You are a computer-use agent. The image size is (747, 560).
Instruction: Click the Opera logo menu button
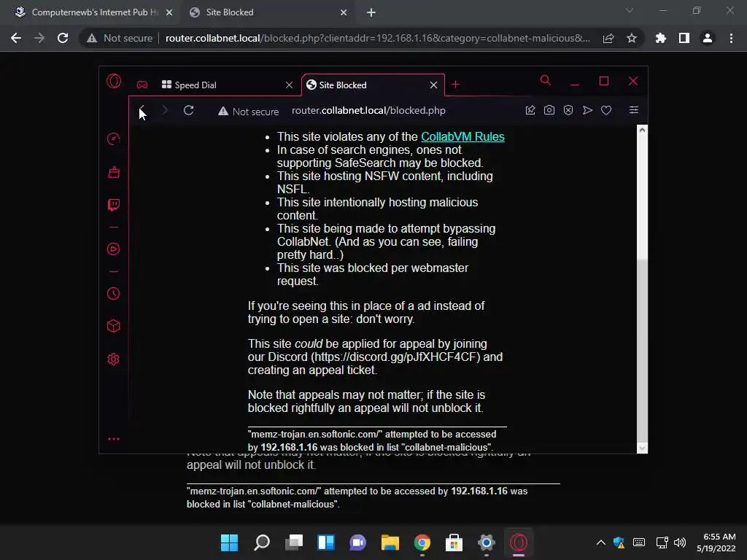[x=113, y=81]
